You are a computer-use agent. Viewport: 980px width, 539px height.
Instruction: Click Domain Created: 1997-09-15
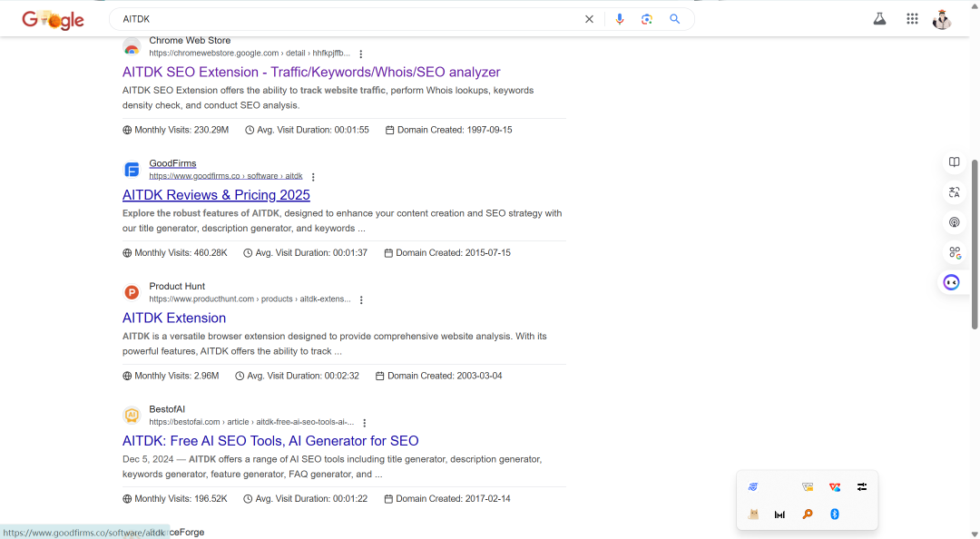point(449,130)
